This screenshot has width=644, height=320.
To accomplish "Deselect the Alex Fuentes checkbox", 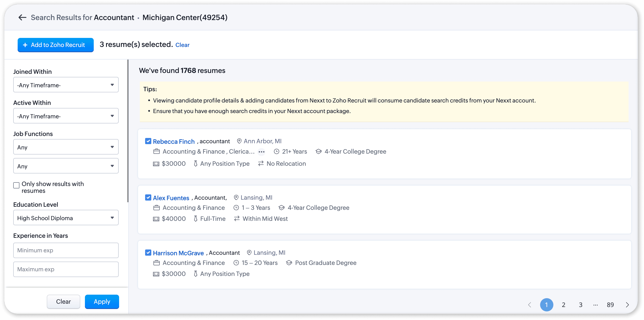I will coord(148,198).
